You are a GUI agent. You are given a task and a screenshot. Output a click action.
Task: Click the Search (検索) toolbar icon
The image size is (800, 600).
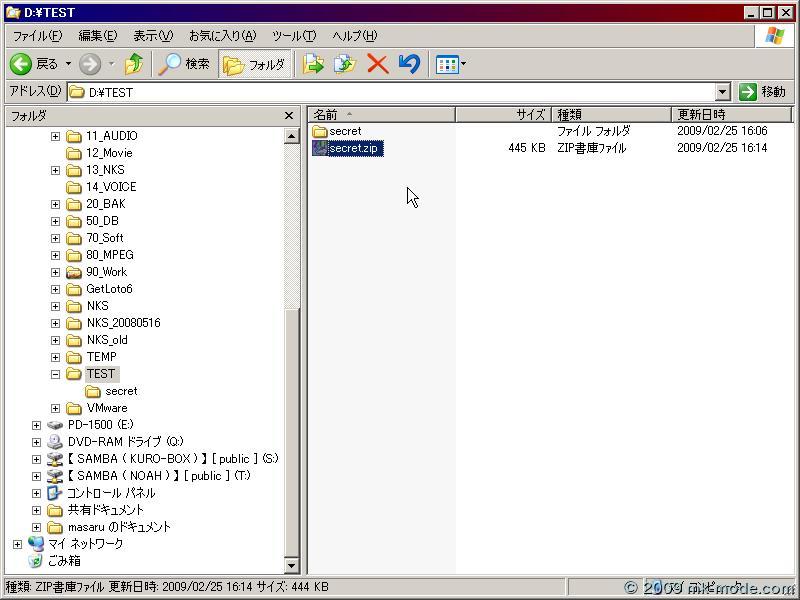point(185,64)
